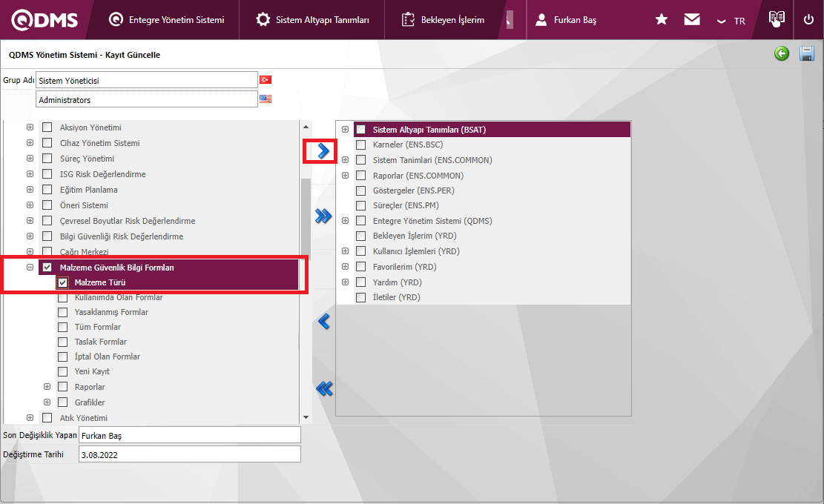Click the Grup Adı field with Sistem Yöneticisi
The image size is (824, 504).
(x=147, y=80)
